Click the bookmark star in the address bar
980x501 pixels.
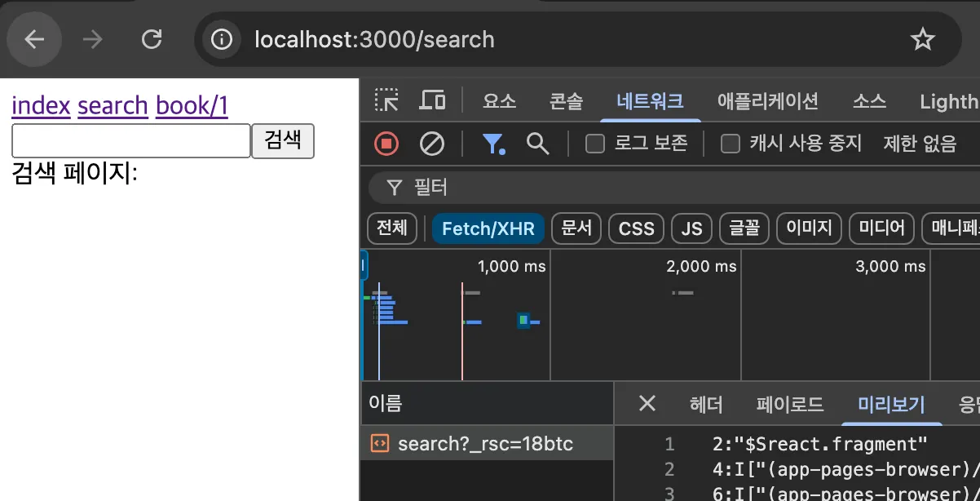click(x=922, y=38)
